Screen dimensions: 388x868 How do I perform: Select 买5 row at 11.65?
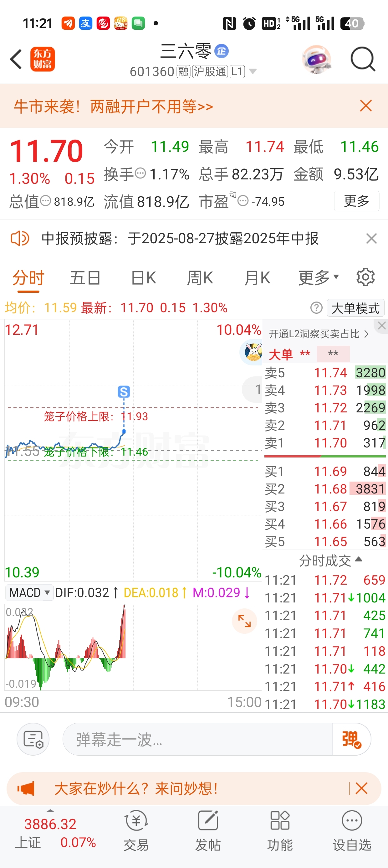pos(325,541)
